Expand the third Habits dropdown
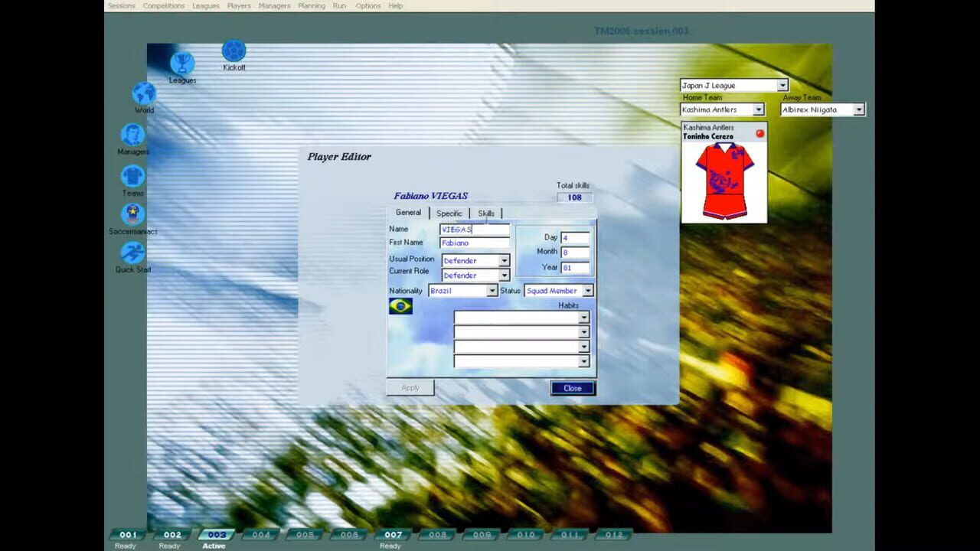Viewport: 980px width, 551px height. click(583, 347)
